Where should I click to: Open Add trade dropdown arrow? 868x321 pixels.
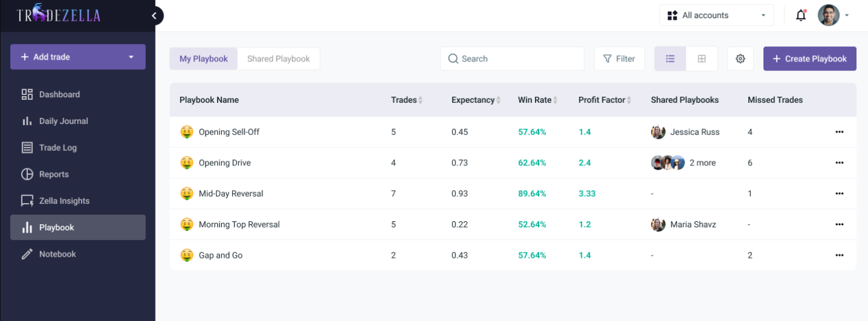click(x=131, y=57)
